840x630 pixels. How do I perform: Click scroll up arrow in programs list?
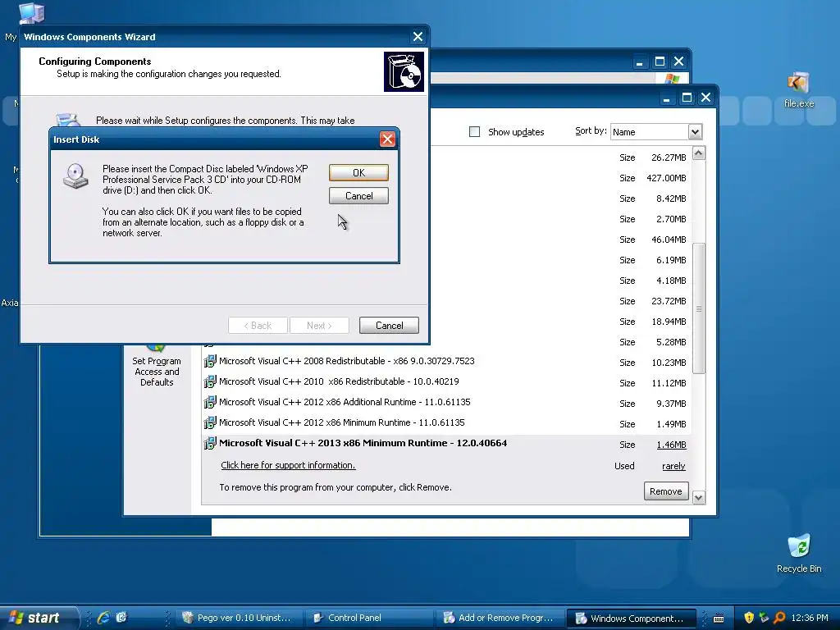coord(699,153)
